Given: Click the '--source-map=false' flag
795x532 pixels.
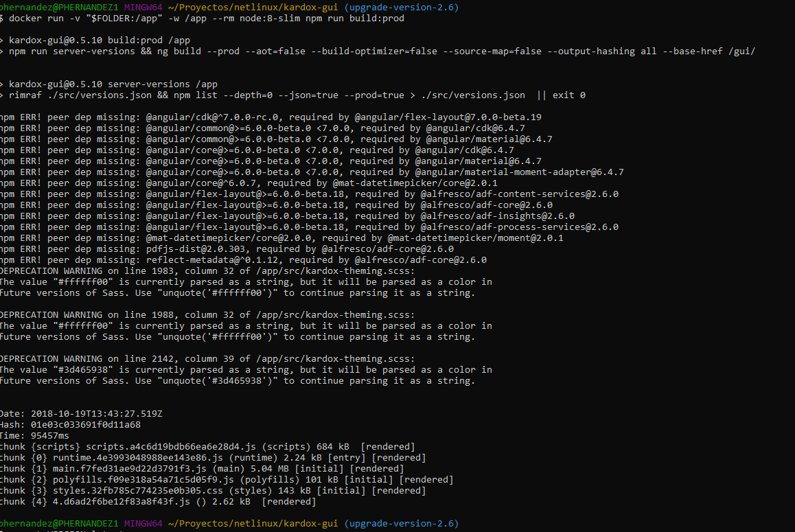Looking at the screenshot, I should (x=492, y=51).
